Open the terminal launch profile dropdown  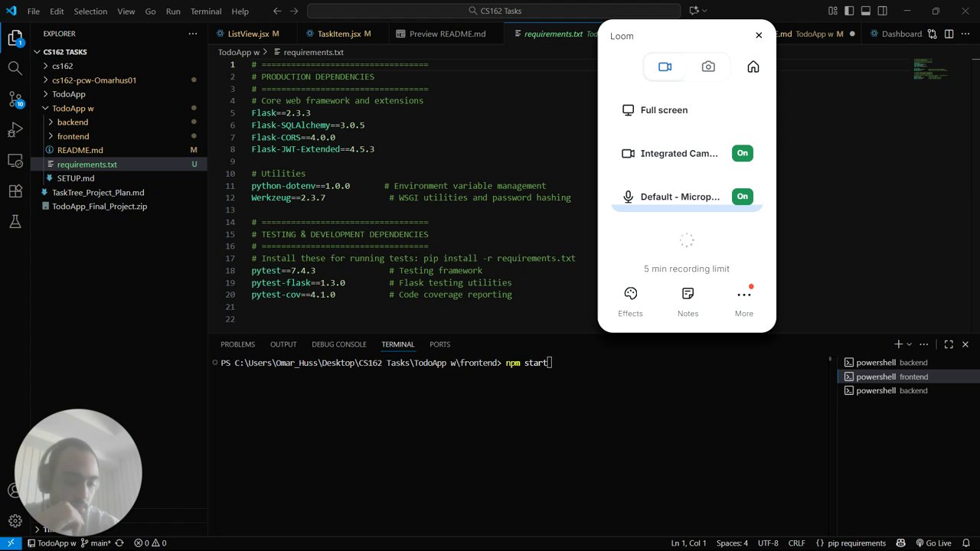click(910, 344)
